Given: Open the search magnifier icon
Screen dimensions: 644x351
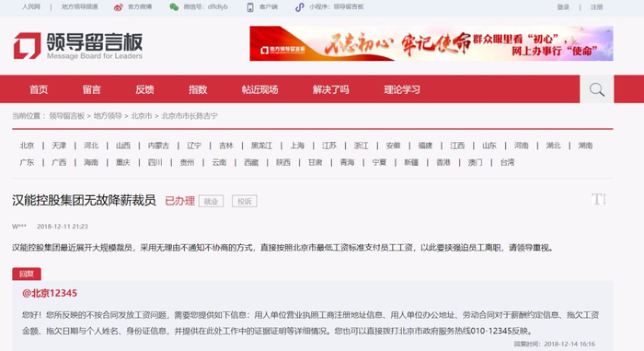Looking at the screenshot, I should 597,89.
